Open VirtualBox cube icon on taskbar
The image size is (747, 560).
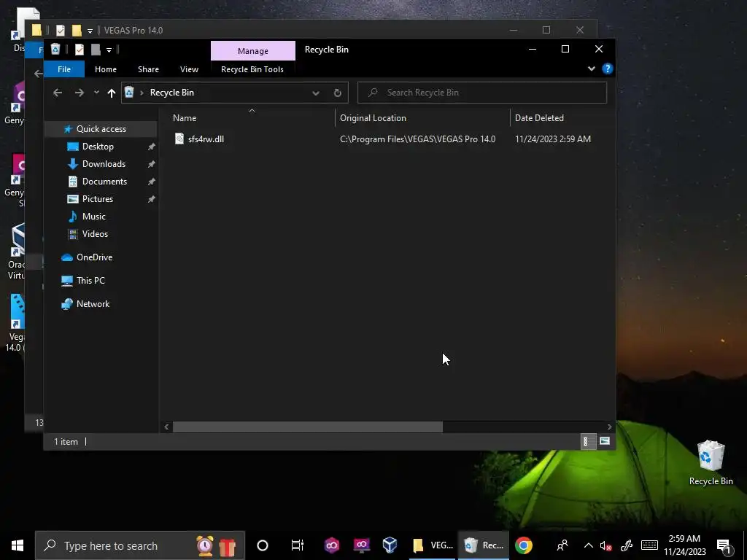[x=390, y=545]
